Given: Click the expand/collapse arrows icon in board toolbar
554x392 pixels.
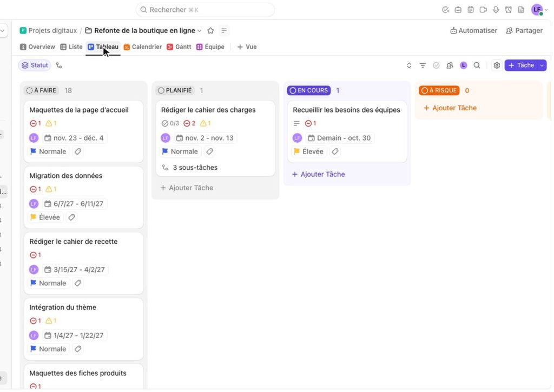Looking at the screenshot, I should (x=409, y=65).
